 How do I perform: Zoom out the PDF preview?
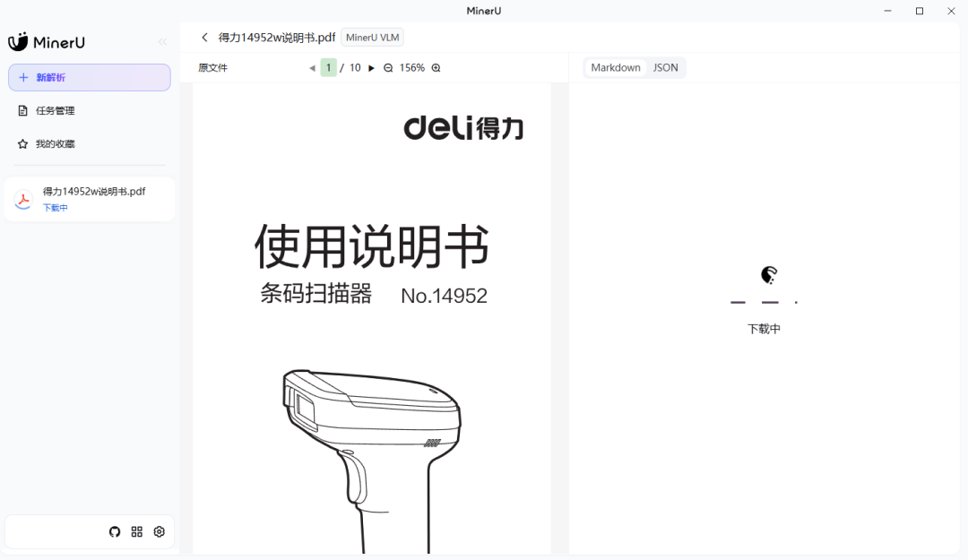point(388,68)
